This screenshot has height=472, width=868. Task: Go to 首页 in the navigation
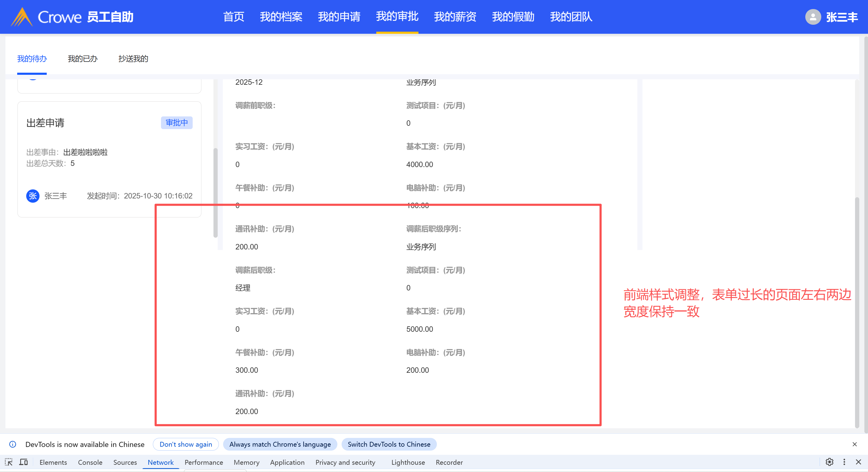coord(234,17)
